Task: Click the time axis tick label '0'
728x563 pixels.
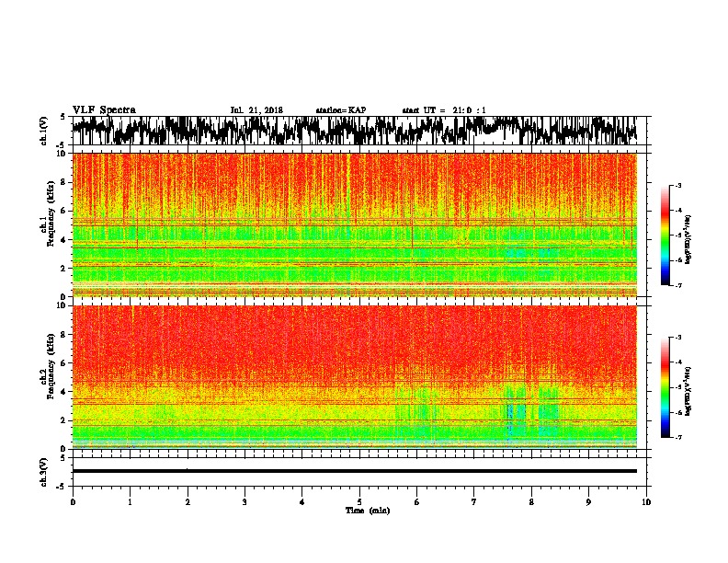Action: point(73,501)
